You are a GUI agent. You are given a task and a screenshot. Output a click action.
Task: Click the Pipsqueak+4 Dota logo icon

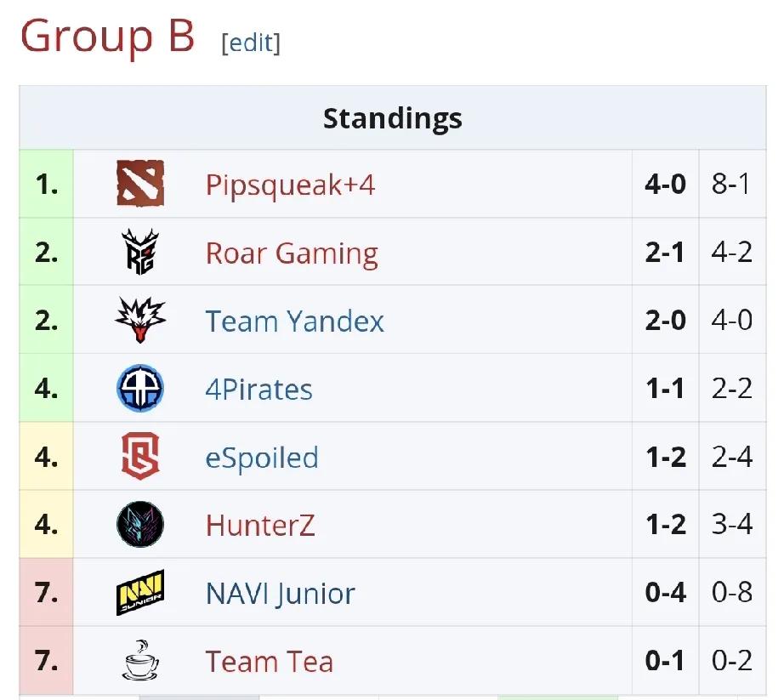[140, 183]
